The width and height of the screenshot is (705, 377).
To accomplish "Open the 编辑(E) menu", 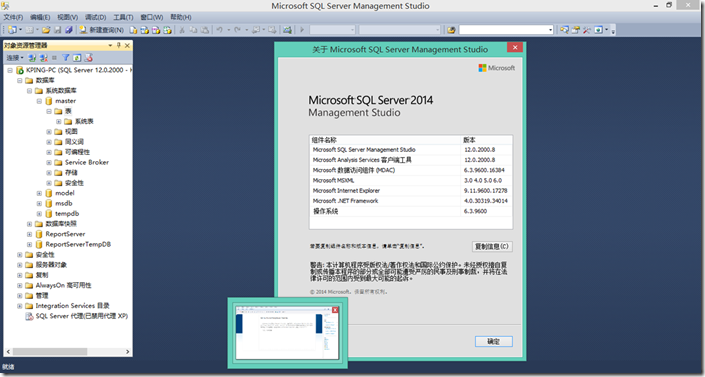I will click(40, 17).
